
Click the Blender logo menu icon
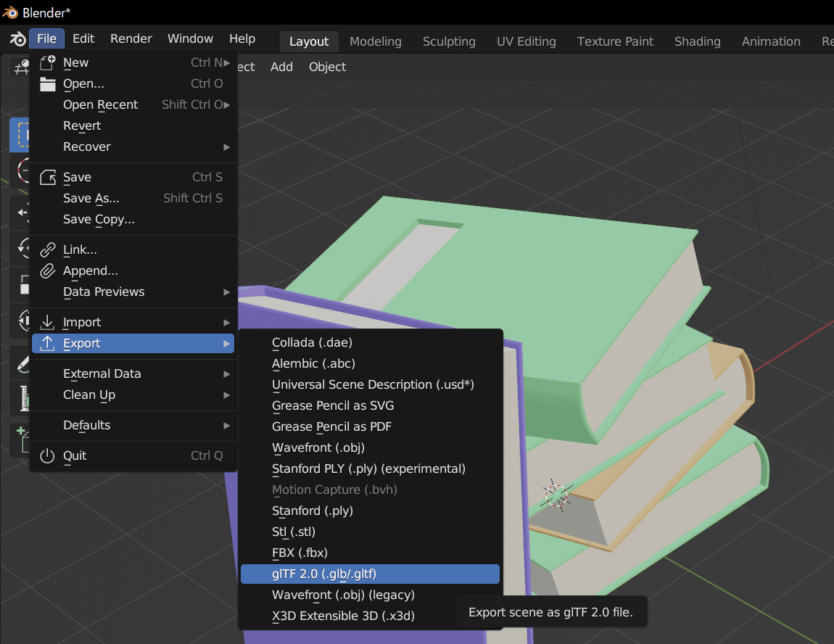point(17,39)
